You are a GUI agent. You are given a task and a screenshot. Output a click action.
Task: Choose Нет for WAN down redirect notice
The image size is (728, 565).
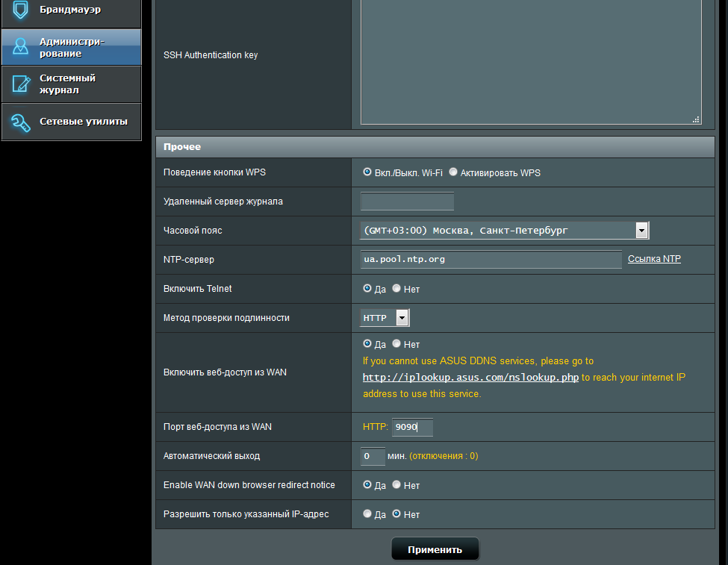click(x=396, y=484)
